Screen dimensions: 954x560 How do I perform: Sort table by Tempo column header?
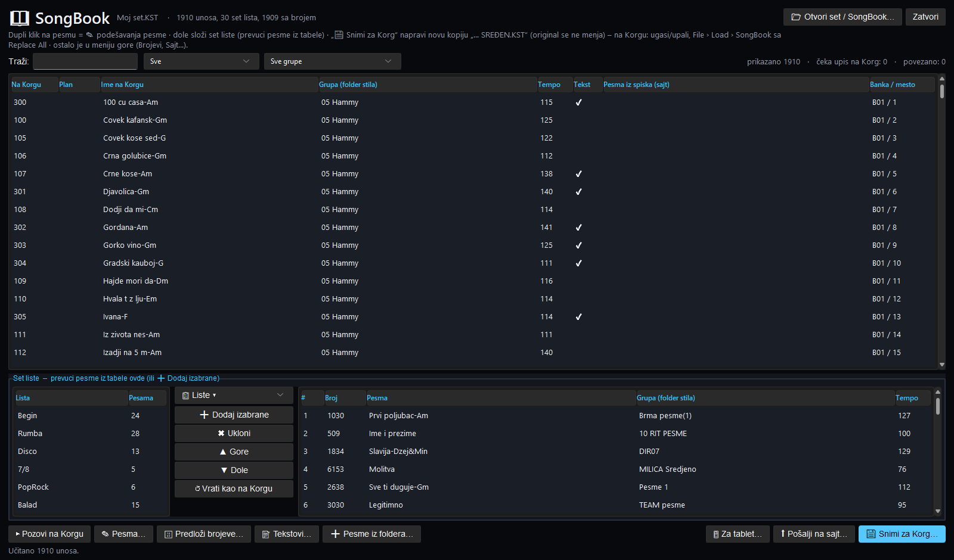[x=555, y=85]
